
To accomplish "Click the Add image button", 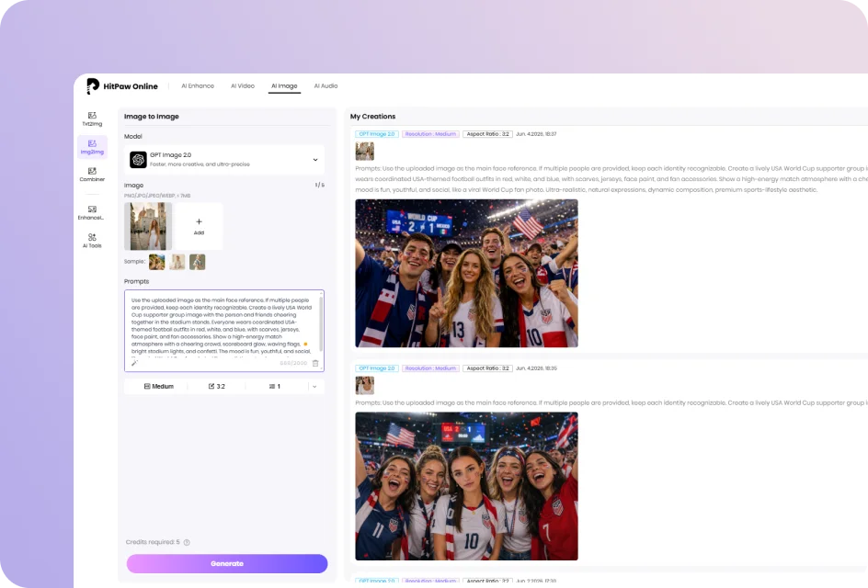I will pyautogui.click(x=199, y=226).
